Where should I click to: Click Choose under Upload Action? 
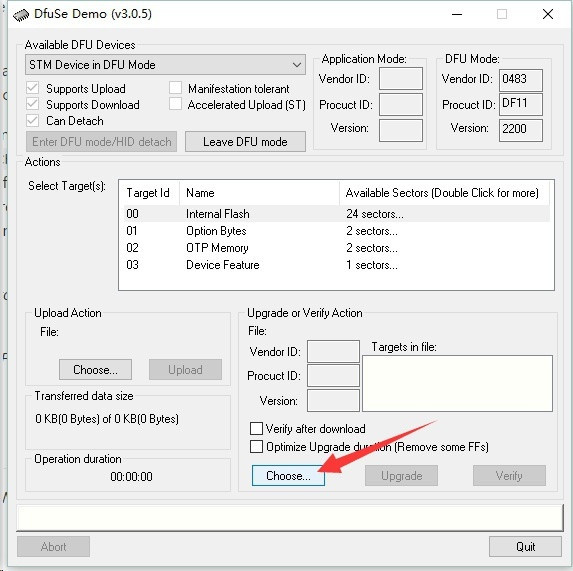[x=95, y=369]
